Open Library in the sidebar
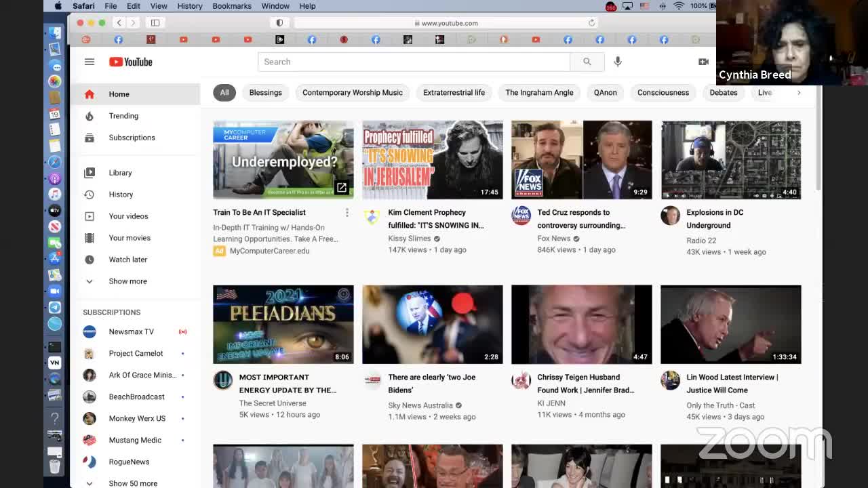 pos(136,173)
